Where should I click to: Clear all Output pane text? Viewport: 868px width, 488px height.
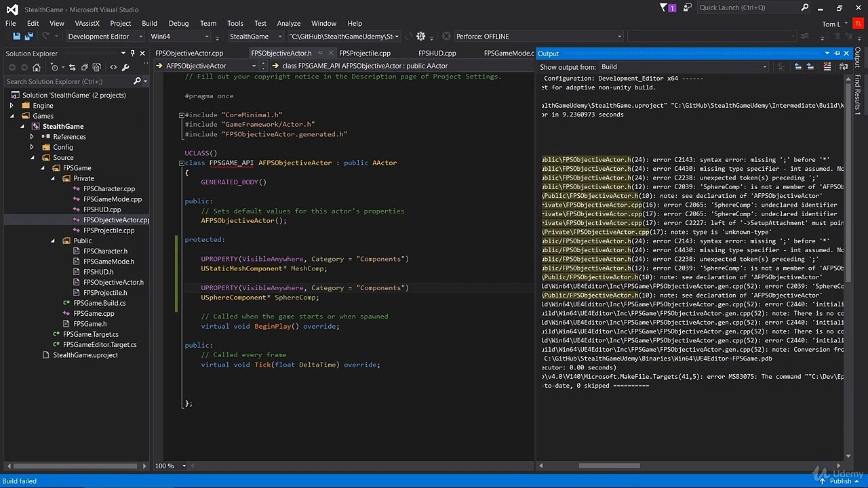[x=827, y=66]
